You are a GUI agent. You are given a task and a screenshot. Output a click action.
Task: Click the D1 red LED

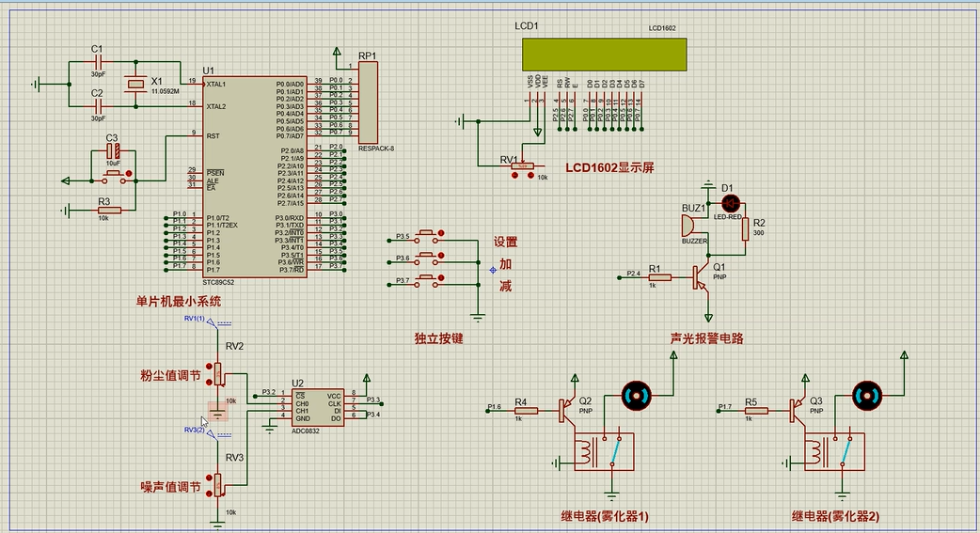tap(733, 202)
